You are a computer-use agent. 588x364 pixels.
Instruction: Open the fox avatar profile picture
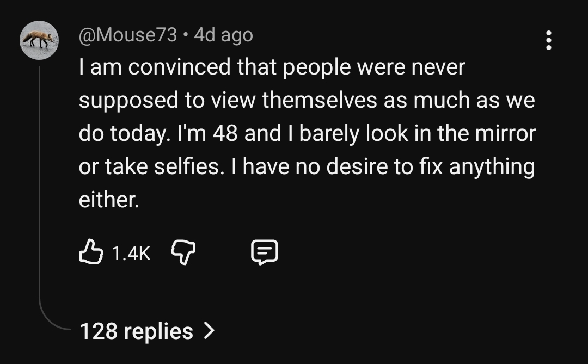[x=39, y=40]
